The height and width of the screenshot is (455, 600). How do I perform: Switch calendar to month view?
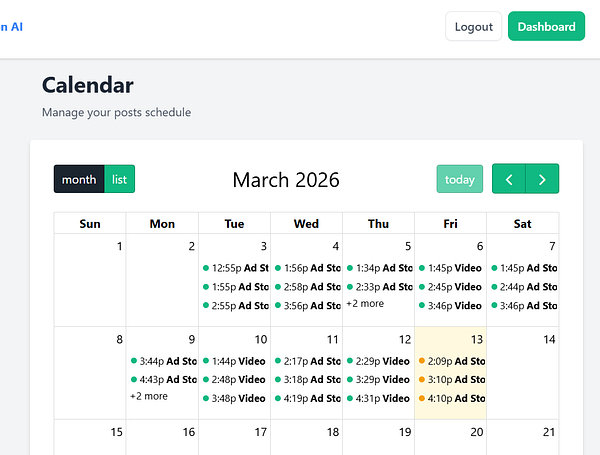pos(79,179)
